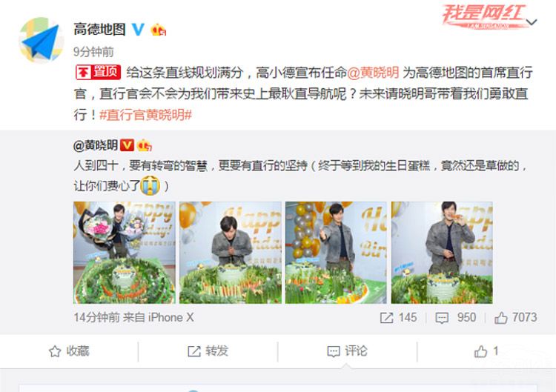
Task: Click the orange V badge next to 黄晓明
Action: [x=127, y=145]
